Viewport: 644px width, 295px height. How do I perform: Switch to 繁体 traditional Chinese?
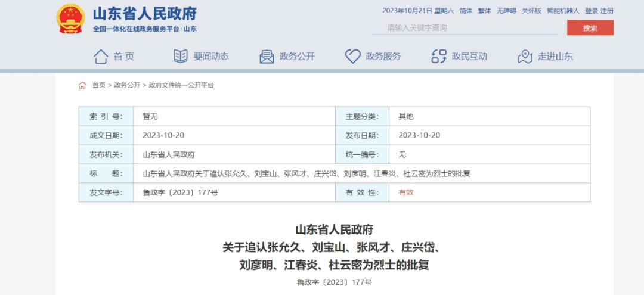point(484,11)
